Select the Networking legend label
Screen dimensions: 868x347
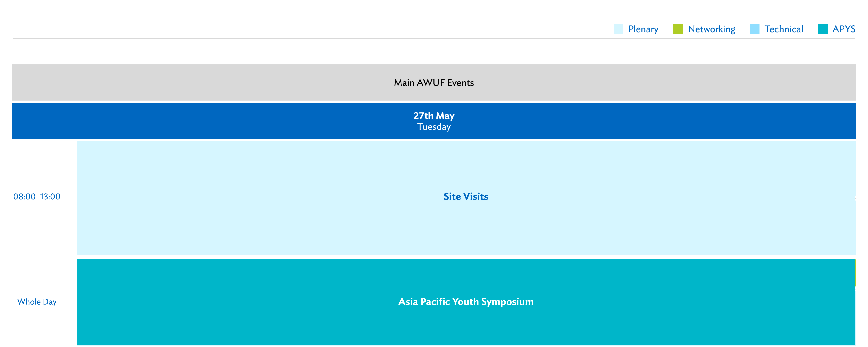click(x=711, y=29)
